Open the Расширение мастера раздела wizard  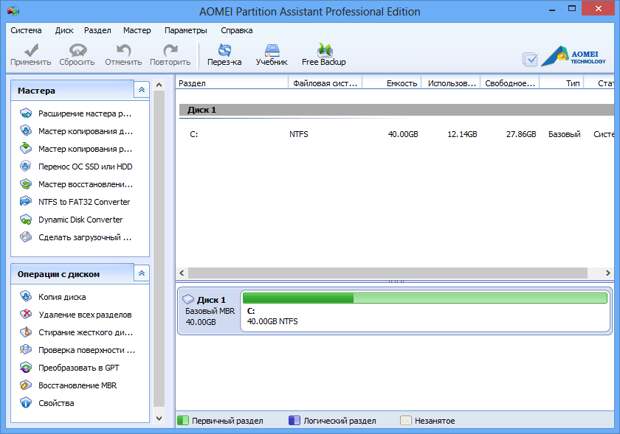click(26, 113)
